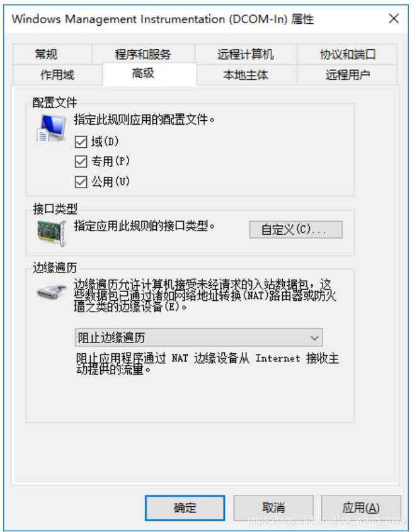Open the 阻止边缘遍历 dropdown list
The height and width of the screenshot is (532, 412).
[x=199, y=337]
